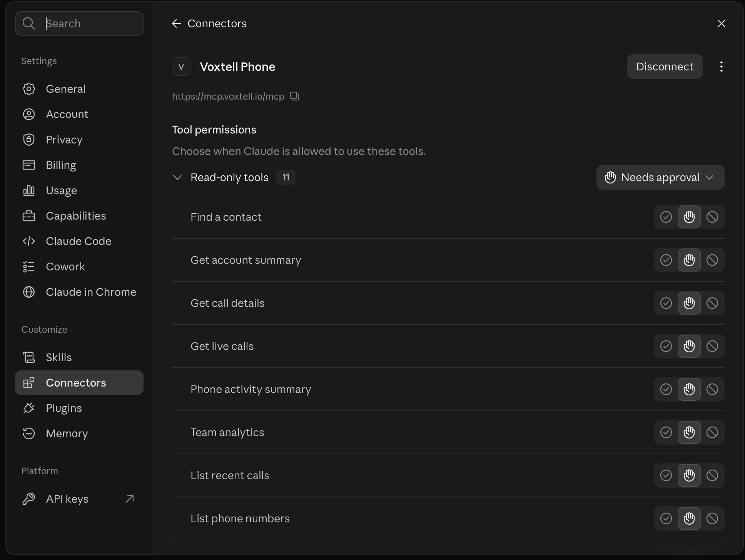Click the read-only tools count badge 11
This screenshot has width=745, height=560.
pyautogui.click(x=286, y=177)
